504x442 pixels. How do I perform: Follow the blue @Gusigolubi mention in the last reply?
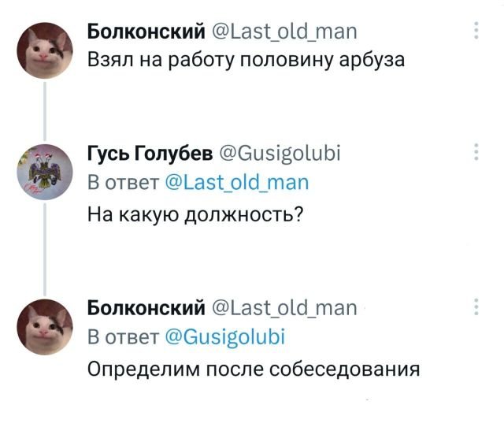226,337
